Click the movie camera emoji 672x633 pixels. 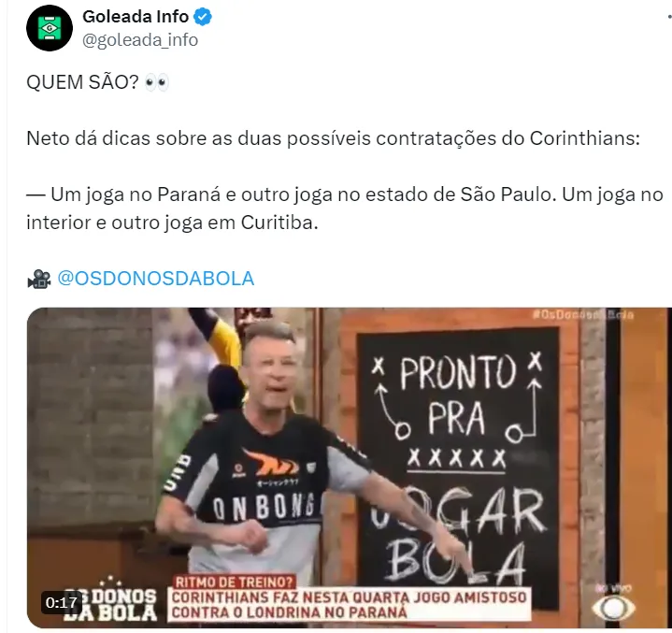point(39,279)
